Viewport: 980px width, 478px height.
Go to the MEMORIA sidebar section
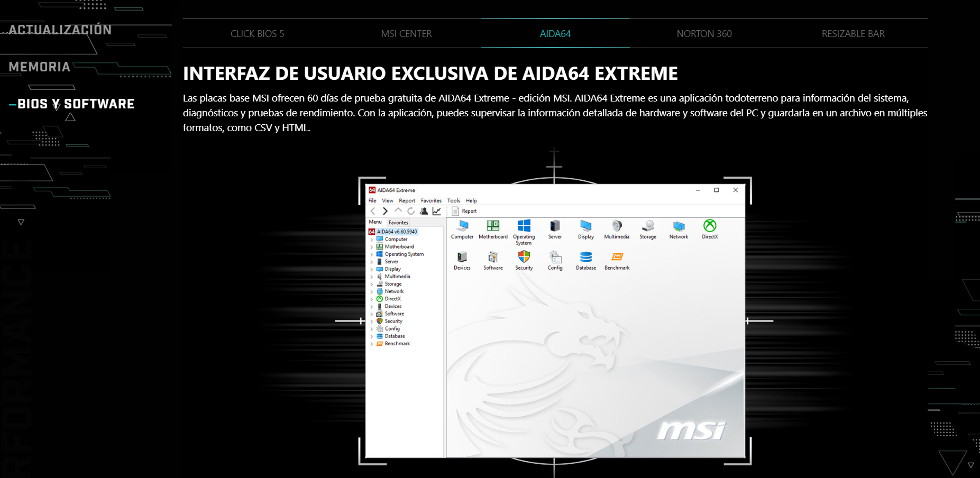click(x=39, y=67)
